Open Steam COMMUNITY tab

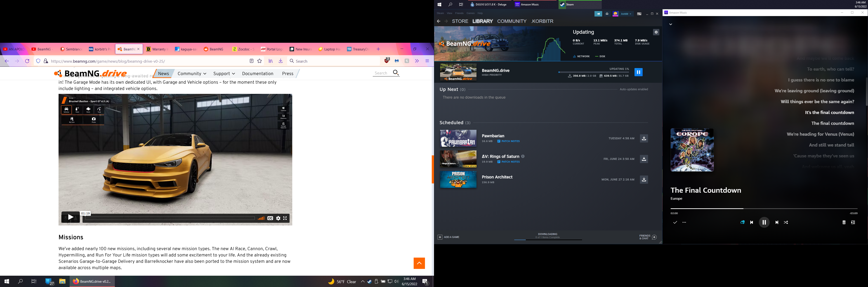tap(512, 21)
